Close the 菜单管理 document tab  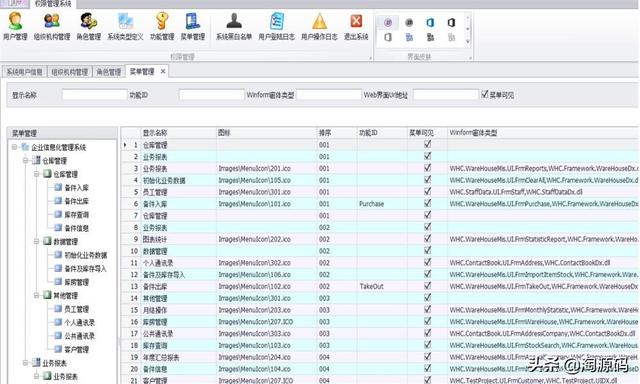(163, 71)
